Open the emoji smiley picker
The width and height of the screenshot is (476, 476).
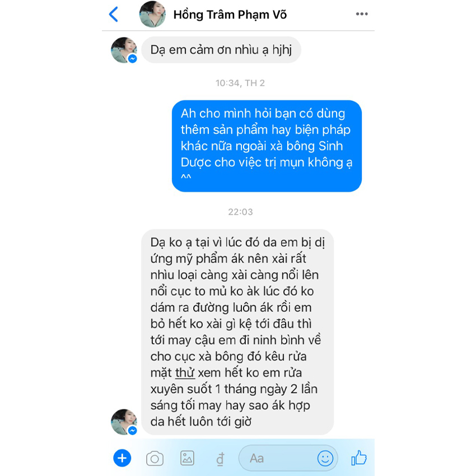[x=325, y=459]
